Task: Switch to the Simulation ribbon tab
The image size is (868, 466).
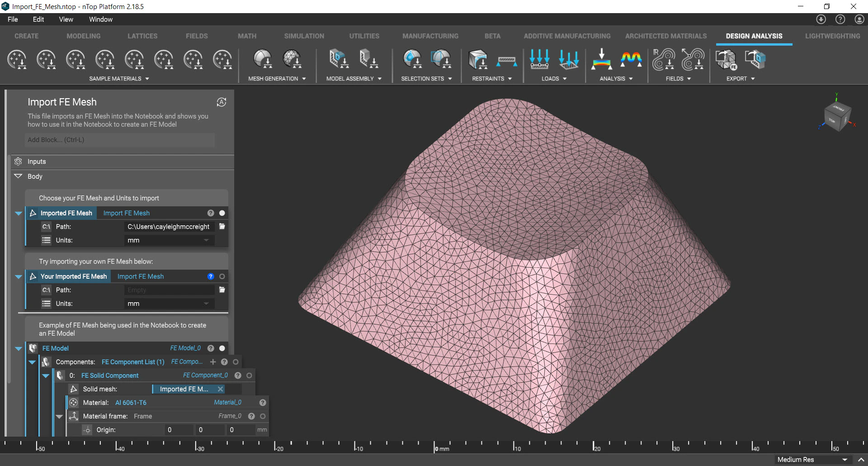Action: click(x=304, y=36)
